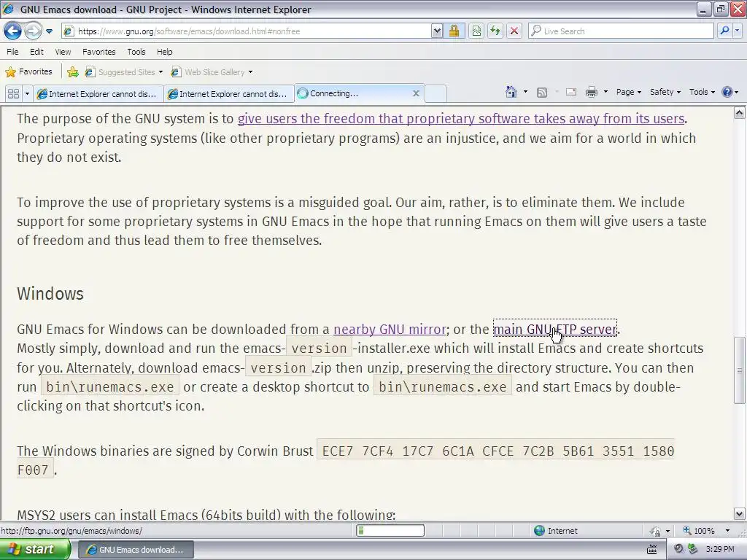Click the Back navigation arrow
The width and height of the screenshot is (747, 560).
pos(13,31)
